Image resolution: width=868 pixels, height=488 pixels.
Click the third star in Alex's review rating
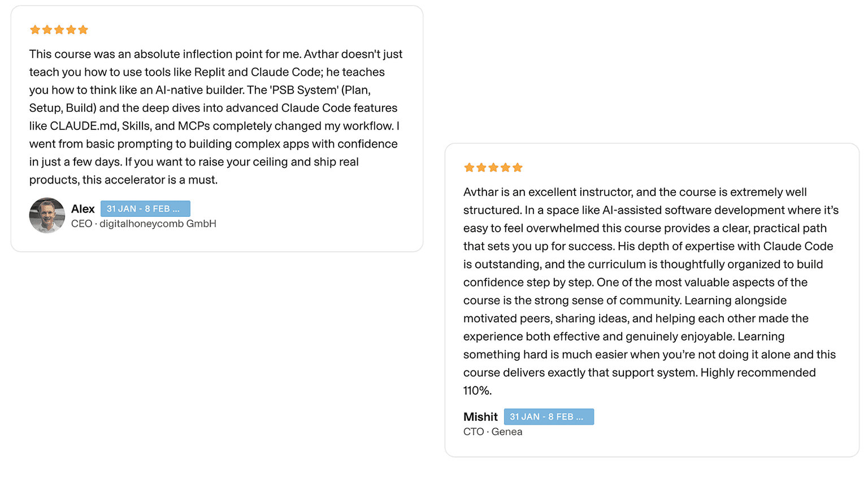(x=59, y=30)
